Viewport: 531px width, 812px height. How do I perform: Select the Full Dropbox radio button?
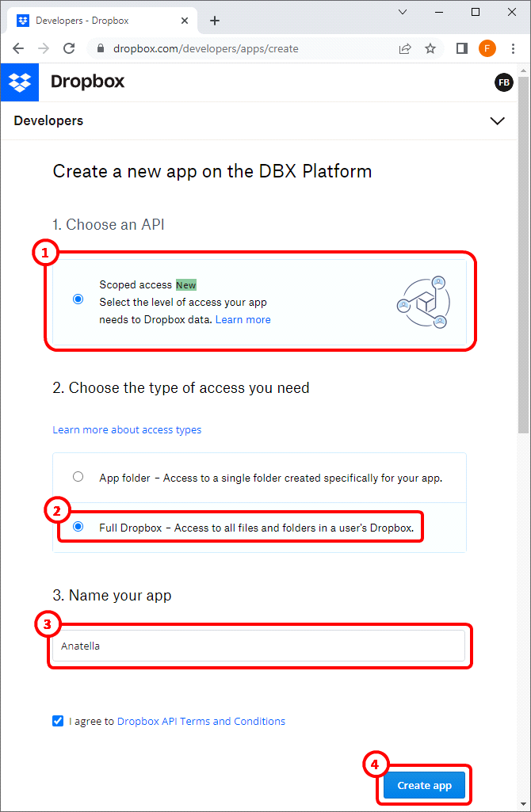pyautogui.click(x=78, y=527)
